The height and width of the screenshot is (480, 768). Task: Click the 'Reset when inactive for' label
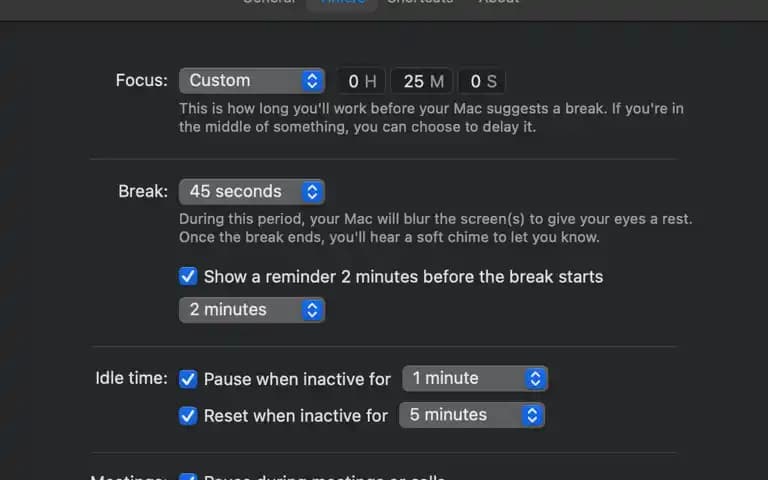pos(296,416)
